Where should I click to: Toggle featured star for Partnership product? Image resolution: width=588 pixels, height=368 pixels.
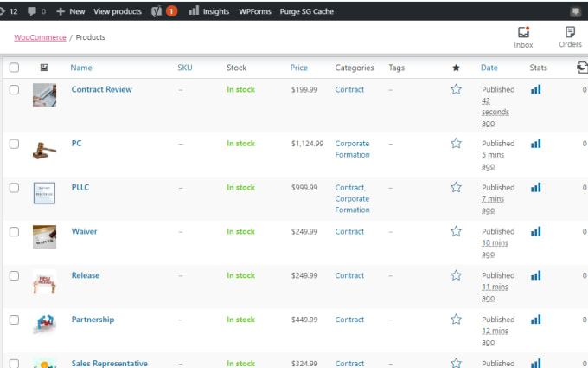click(456, 320)
